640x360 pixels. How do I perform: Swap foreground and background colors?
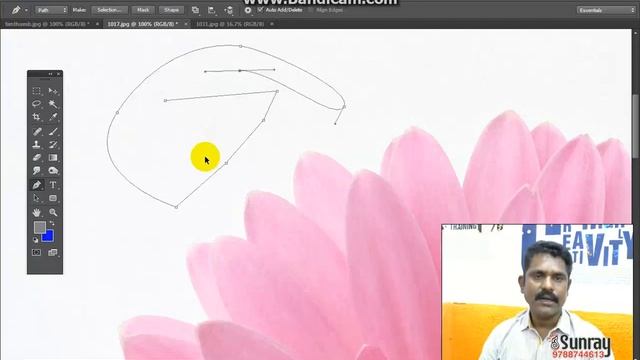pos(52,223)
